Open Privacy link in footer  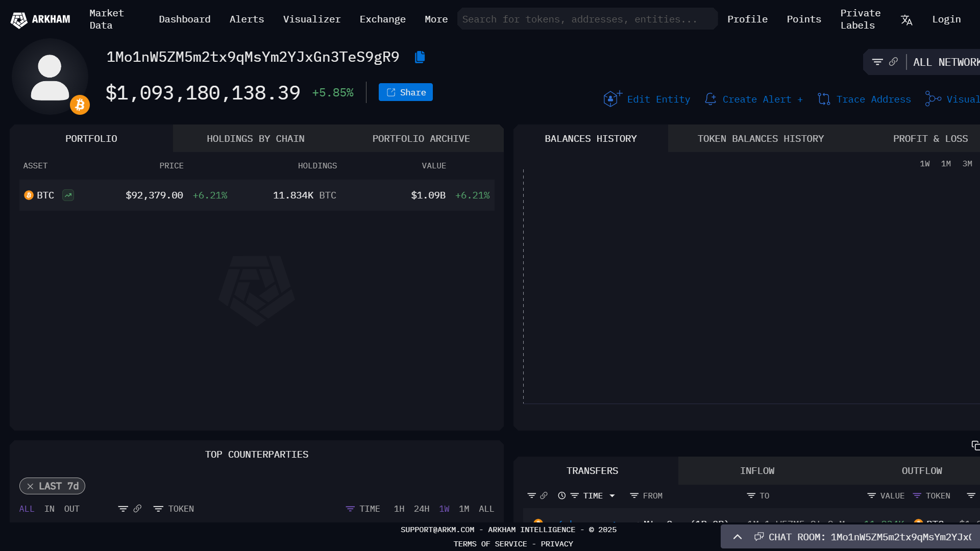(557, 544)
